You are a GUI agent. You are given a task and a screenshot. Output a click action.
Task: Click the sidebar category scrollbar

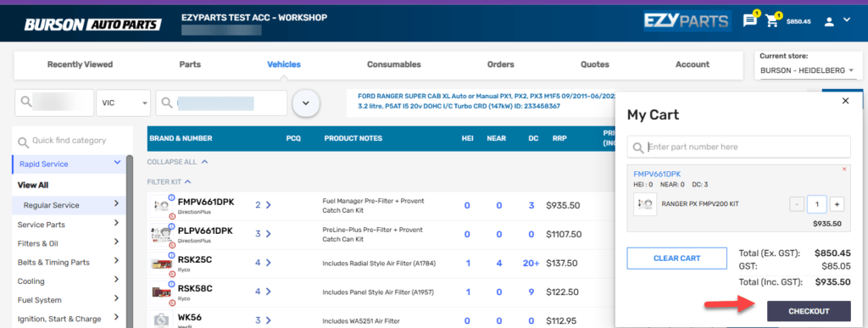point(130,242)
